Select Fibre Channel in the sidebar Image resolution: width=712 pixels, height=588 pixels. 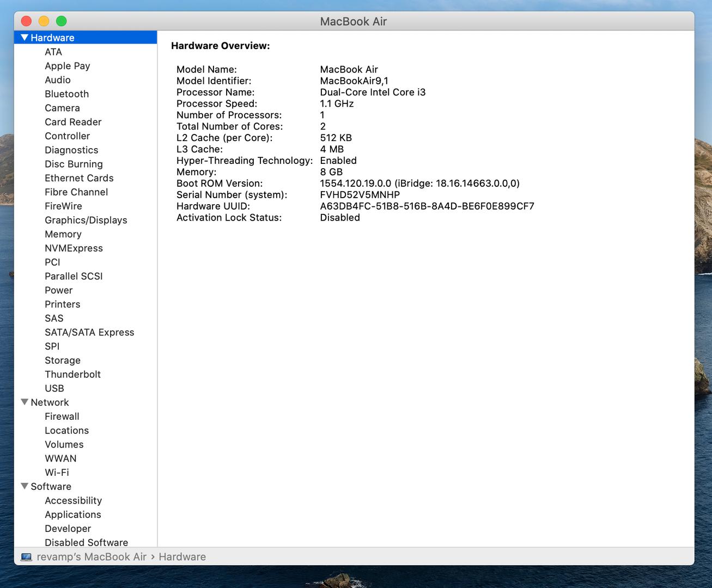(x=76, y=192)
